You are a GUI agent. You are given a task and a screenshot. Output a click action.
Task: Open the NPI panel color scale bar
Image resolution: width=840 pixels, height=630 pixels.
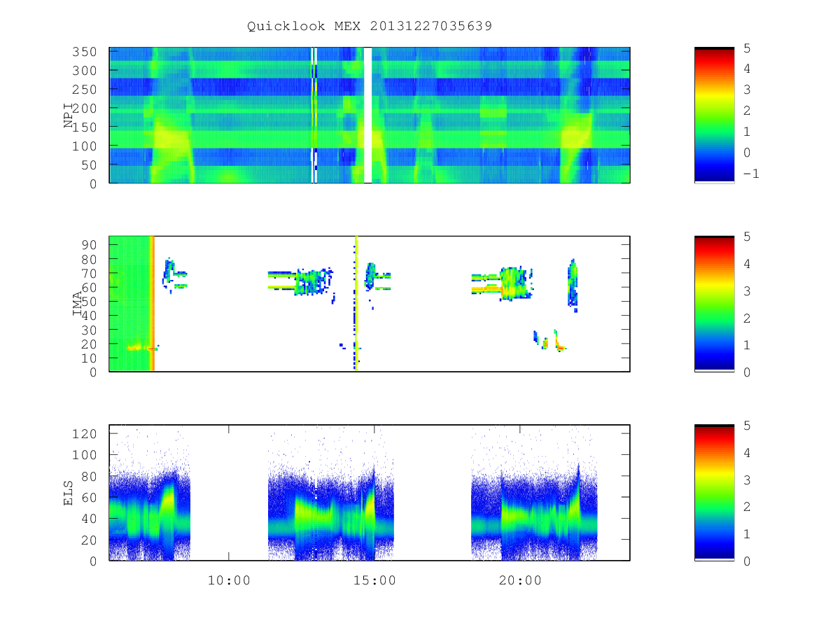(x=714, y=115)
